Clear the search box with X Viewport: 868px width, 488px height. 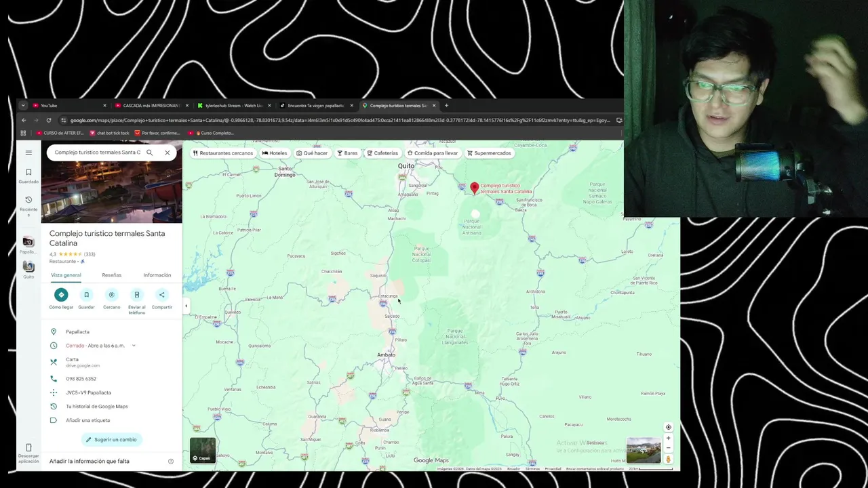coord(167,152)
